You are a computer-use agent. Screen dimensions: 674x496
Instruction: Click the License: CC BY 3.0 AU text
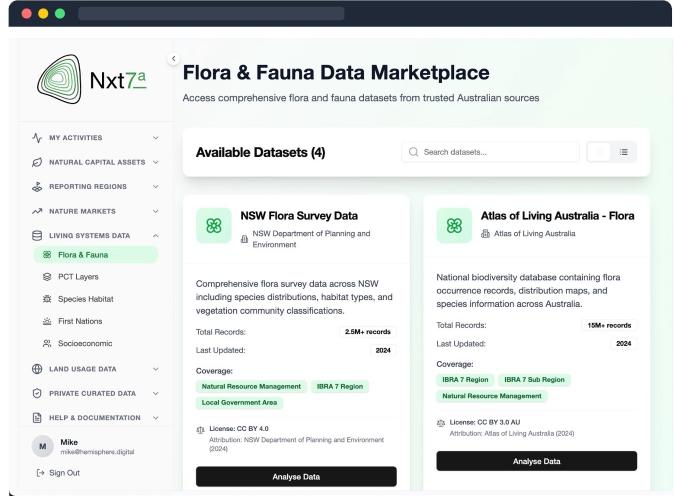pyautogui.click(x=485, y=423)
